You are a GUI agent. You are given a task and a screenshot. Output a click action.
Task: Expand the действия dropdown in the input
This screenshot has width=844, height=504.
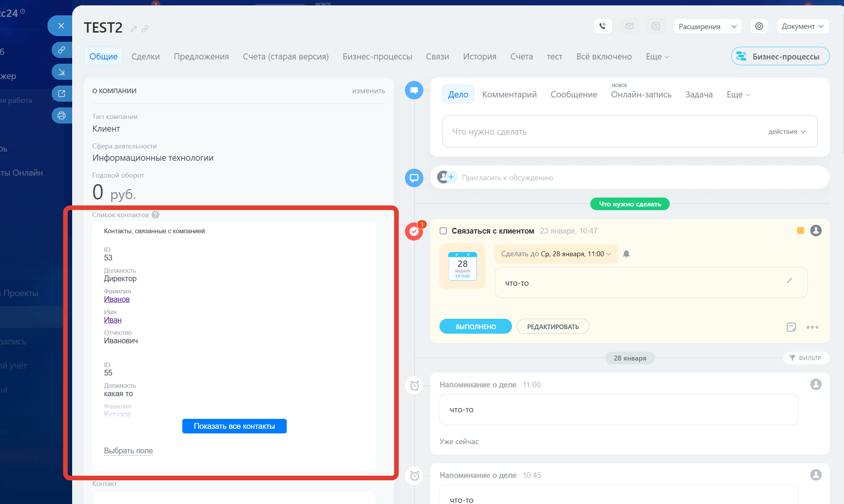787,132
